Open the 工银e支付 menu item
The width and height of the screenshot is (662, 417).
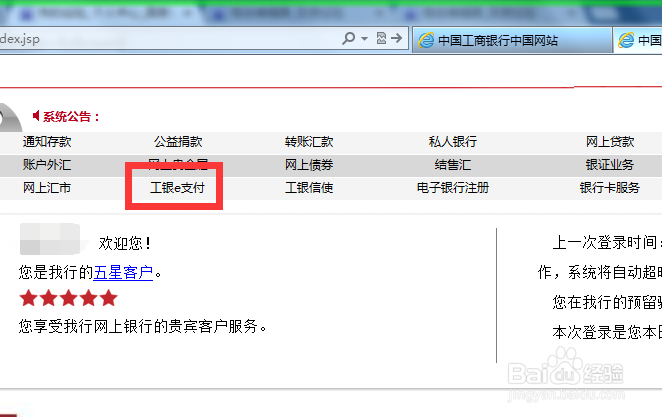[x=178, y=187]
